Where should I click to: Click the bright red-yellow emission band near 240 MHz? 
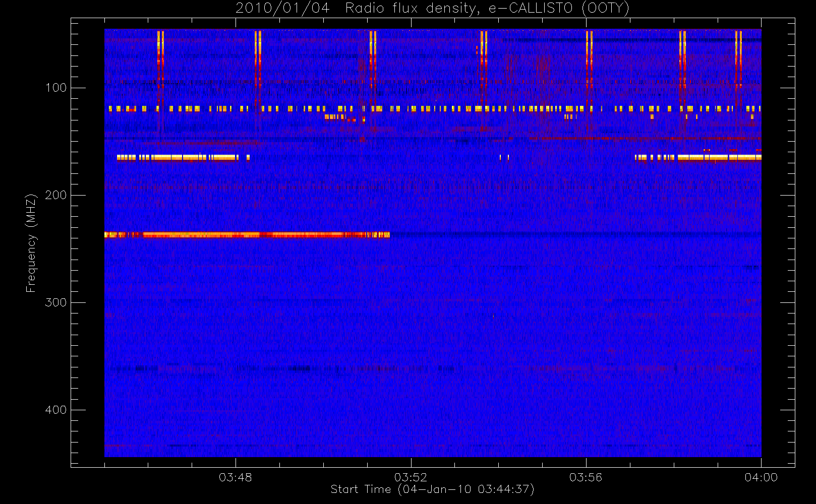tap(247, 235)
